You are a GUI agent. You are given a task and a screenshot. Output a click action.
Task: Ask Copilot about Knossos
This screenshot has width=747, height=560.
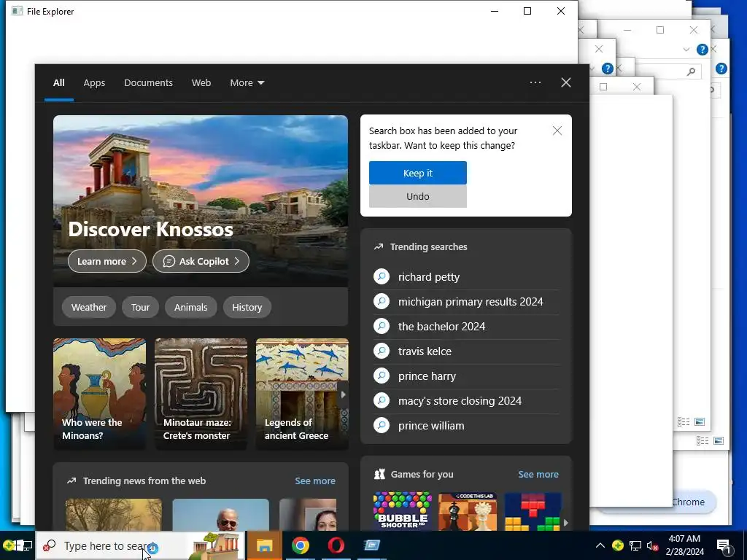[x=201, y=261]
